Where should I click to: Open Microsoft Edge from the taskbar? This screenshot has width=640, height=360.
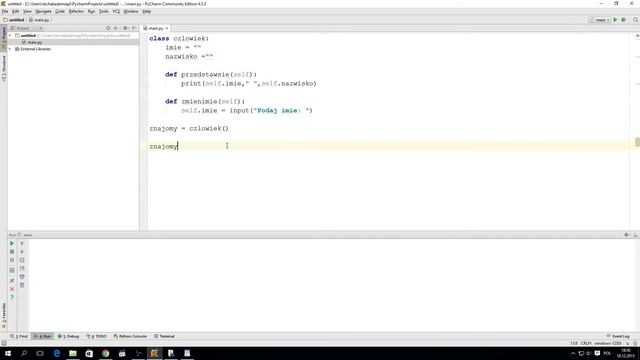coord(57,353)
